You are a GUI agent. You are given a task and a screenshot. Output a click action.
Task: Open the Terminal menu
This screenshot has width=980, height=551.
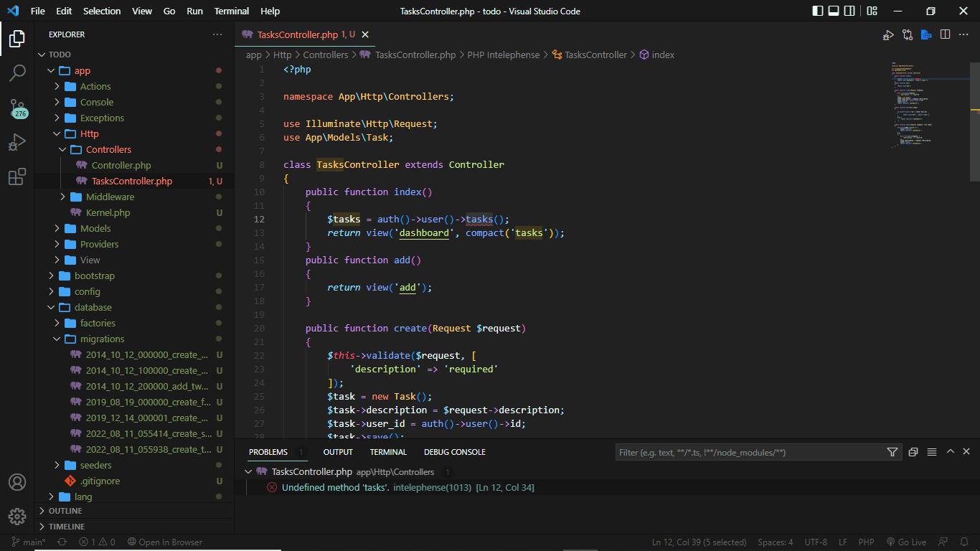[x=232, y=11]
